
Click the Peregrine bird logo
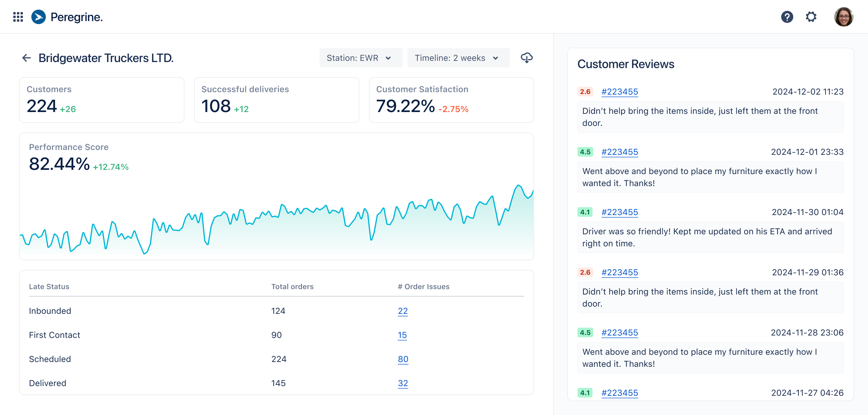pos(38,17)
